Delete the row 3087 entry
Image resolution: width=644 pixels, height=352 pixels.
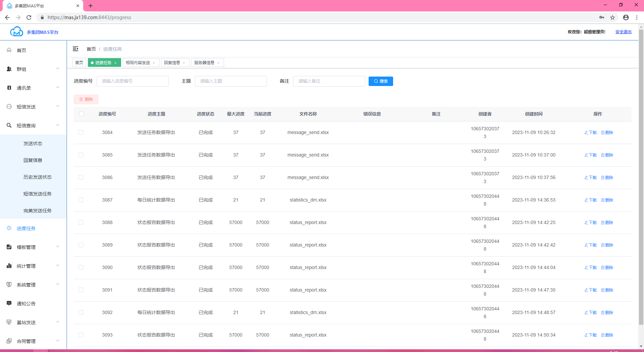pos(607,200)
